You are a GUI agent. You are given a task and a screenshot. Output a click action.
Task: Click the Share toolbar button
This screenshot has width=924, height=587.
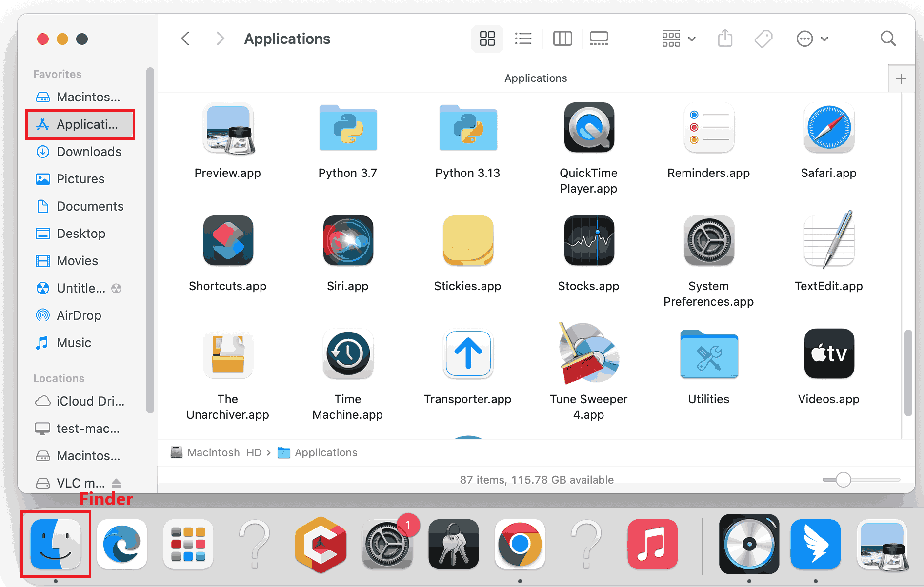(x=725, y=39)
